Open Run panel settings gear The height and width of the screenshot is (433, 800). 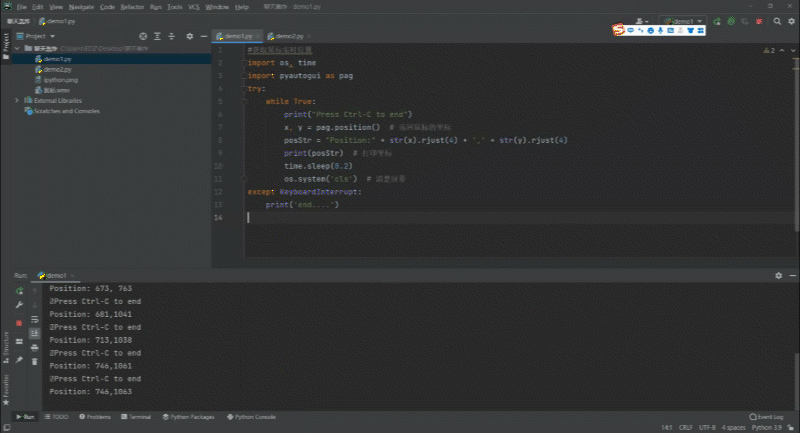[x=779, y=275]
